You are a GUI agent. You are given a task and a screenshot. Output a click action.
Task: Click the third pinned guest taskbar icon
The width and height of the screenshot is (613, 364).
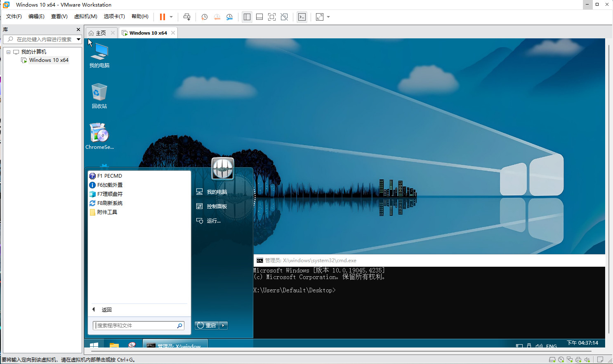pyautogui.click(x=132, y=345)
